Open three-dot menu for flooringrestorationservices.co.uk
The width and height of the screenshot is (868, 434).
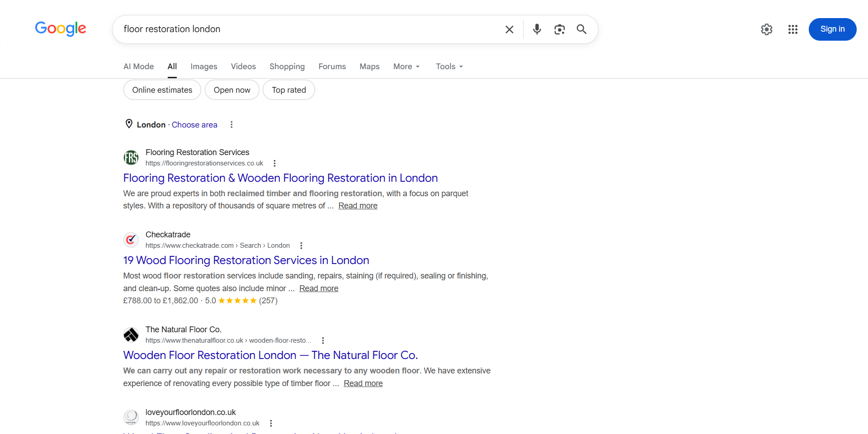(274, 163)
